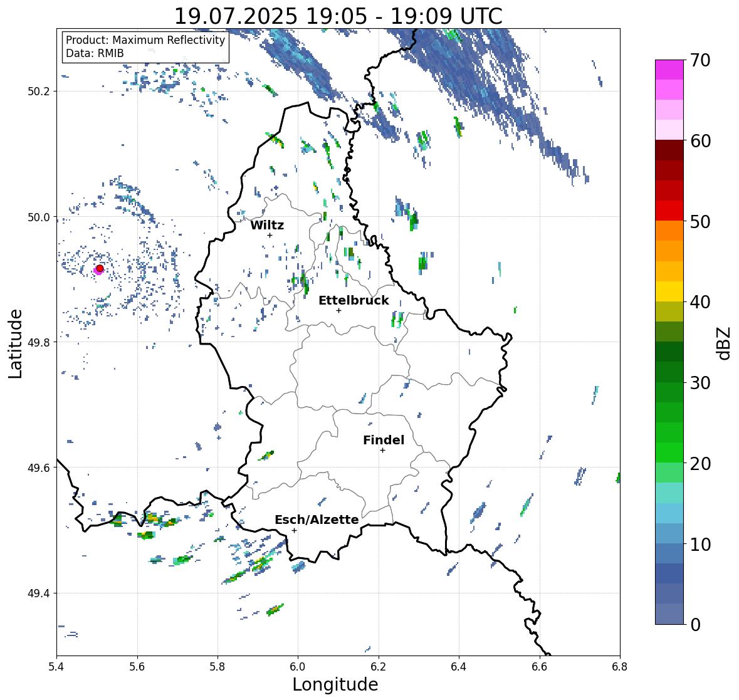Click longitude tick label 6.6
This screenshot has width=739, height=700.
[540, 666]
